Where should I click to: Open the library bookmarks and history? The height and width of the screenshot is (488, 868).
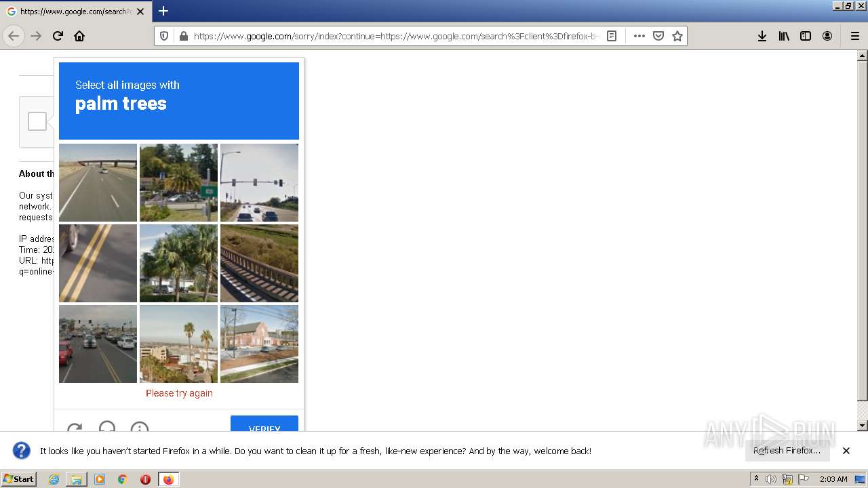tap(784, 36)
